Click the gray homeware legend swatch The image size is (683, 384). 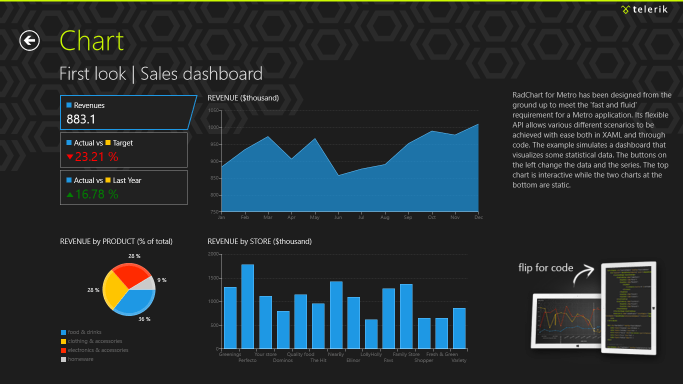tap(64, 360)
